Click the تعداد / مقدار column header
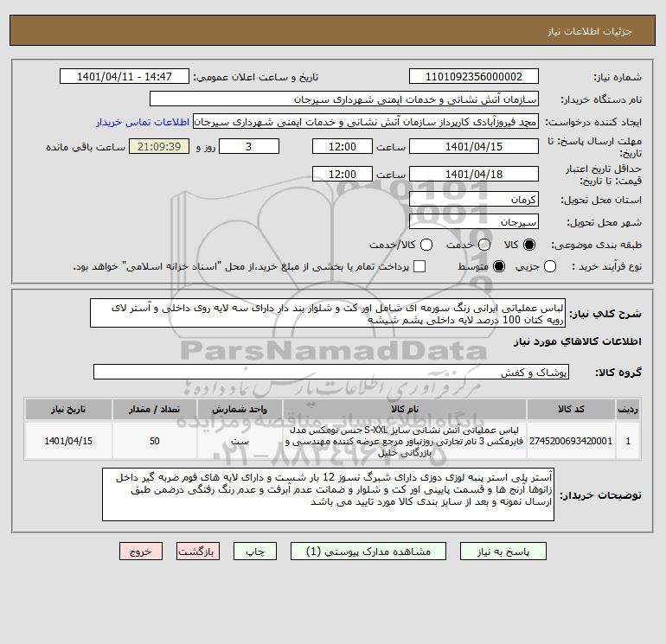The image size is (666, 644). [155, 409]
